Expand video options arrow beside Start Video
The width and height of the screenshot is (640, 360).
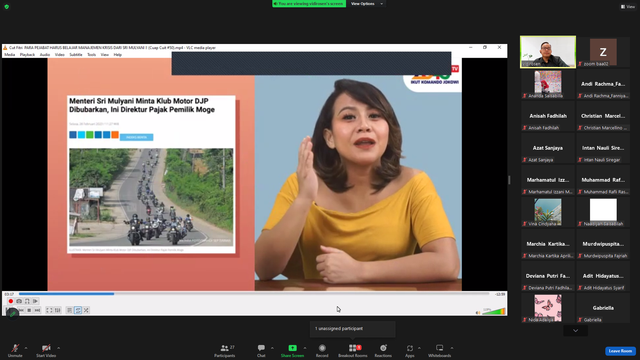[x=59, y=348]
